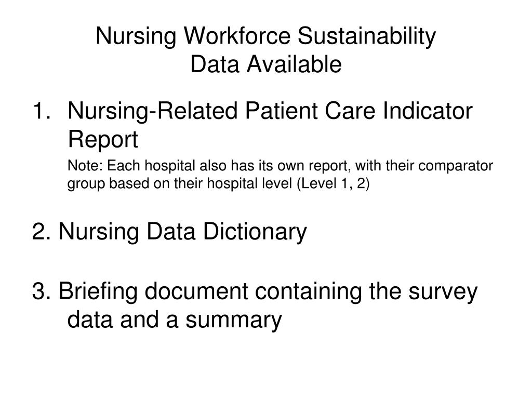
Task: Click the slide title 'Nursing Workforce Sustainability'
Action: pyautogui.click(x=265, y=36)
